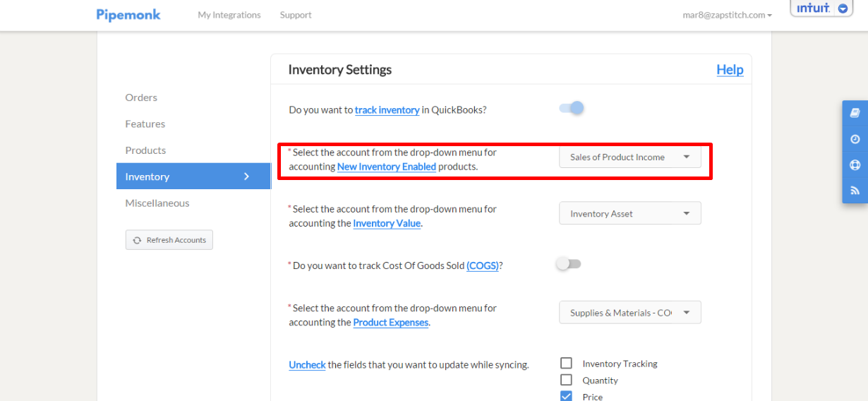Image resolution: width=868 pixels, height=401 pixels.
Task: Open the Help link
Action: pyautogui.click(x=730, y=69)
